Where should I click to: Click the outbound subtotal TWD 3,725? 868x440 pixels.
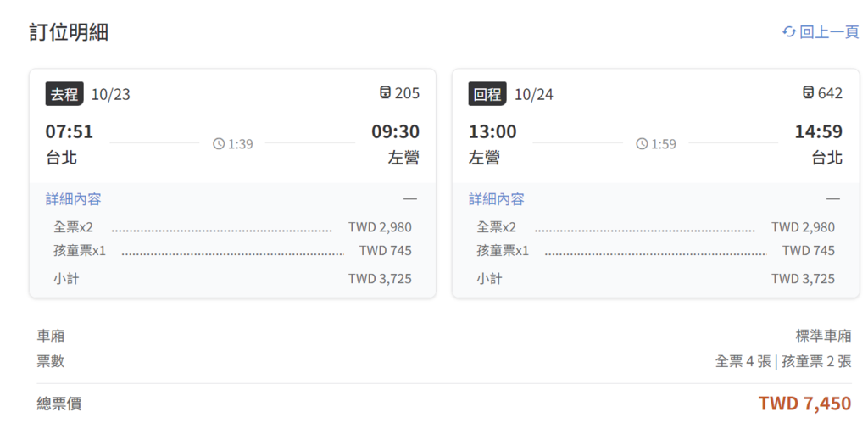point(380,278)
